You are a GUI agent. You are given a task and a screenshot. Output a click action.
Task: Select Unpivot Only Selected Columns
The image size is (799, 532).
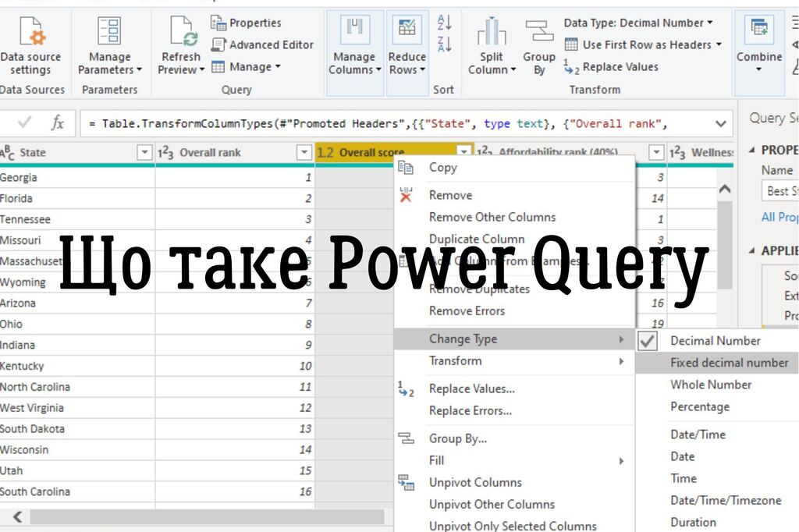tap(513, 526)
